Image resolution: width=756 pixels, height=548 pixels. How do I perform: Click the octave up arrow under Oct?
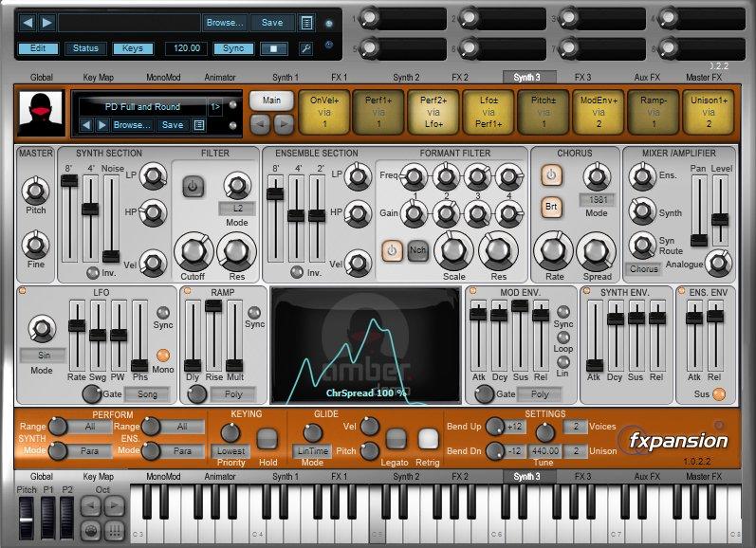(x=114, y=505)
